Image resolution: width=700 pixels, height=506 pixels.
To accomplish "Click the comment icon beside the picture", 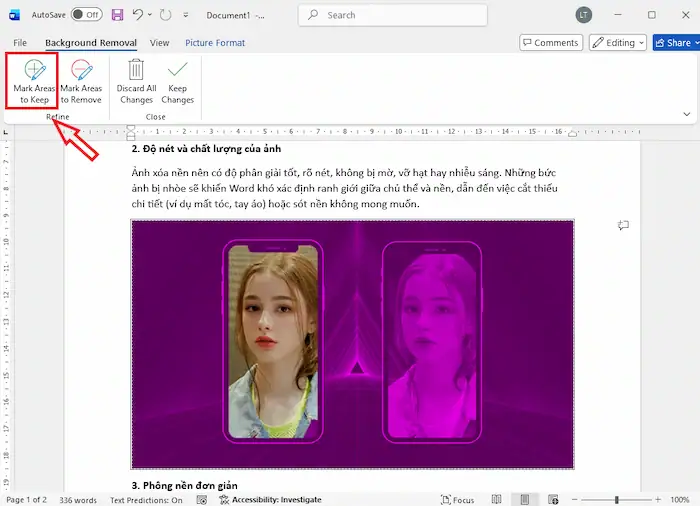I will [x=623, y=225].
